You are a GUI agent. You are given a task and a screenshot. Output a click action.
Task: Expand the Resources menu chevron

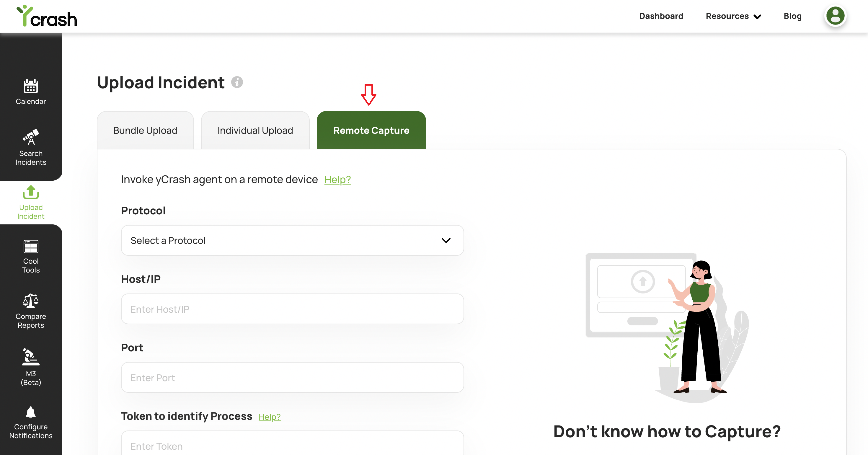click(758, 17)
